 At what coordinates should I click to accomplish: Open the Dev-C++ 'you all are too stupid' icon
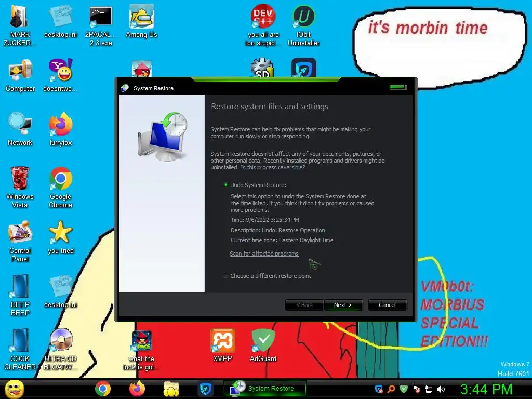tap(263, 25)
